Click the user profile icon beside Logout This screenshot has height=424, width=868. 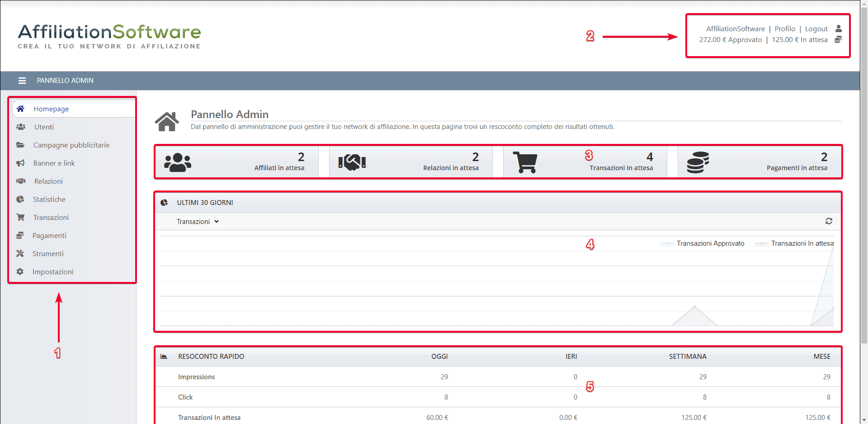coord(839,29)
